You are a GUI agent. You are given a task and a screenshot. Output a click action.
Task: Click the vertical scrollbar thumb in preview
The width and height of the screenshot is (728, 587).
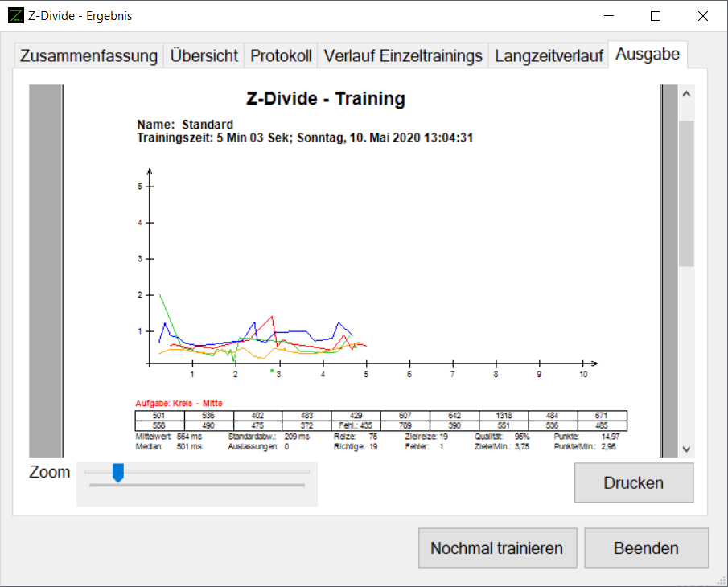pos(686,193)
